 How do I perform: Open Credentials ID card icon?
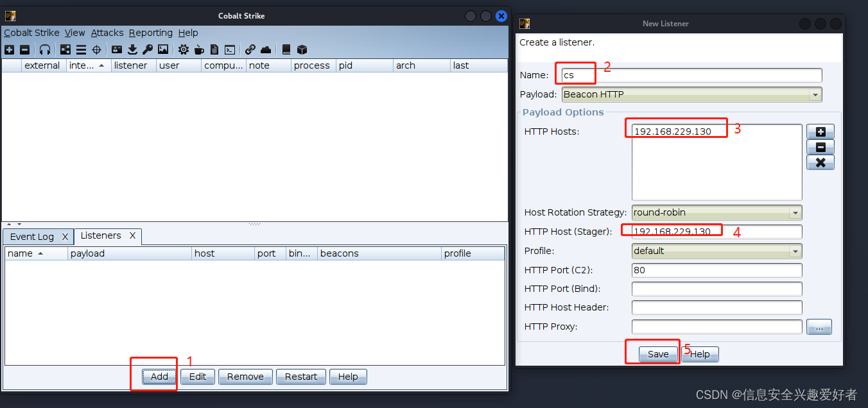click(117, 49)
